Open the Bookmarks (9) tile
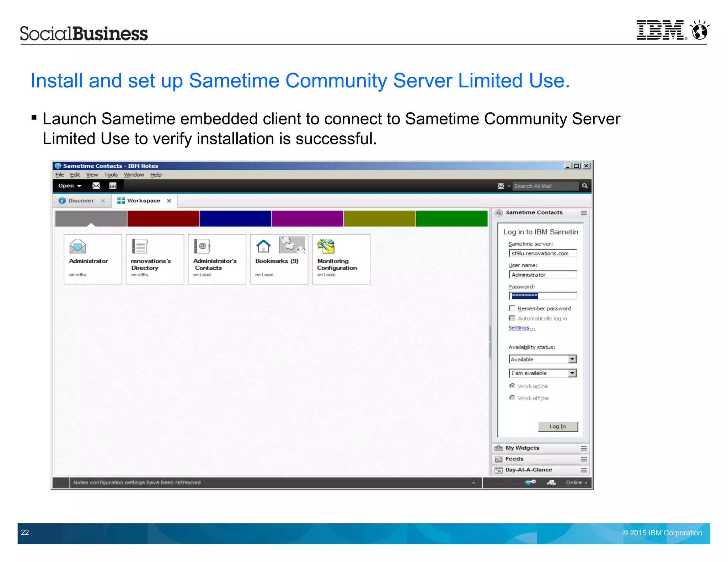Screen dimensions: 728x562 tap(279, 259)
